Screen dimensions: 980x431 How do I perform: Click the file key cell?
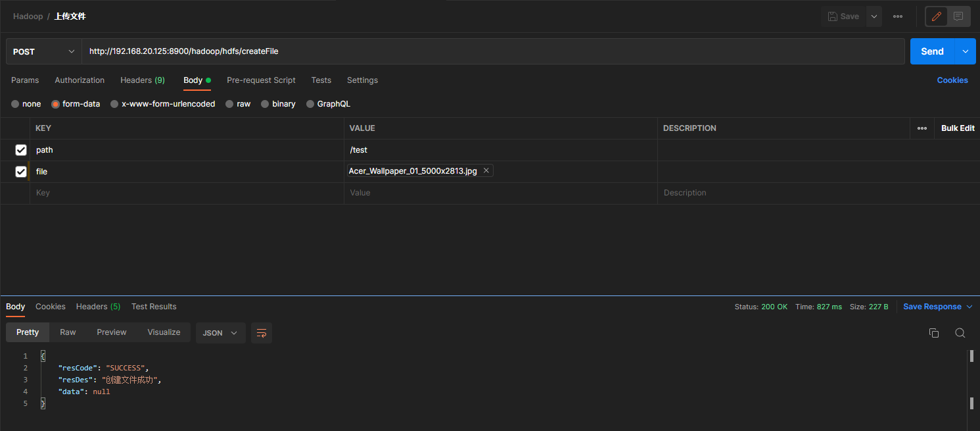click(x=187, y=172)
